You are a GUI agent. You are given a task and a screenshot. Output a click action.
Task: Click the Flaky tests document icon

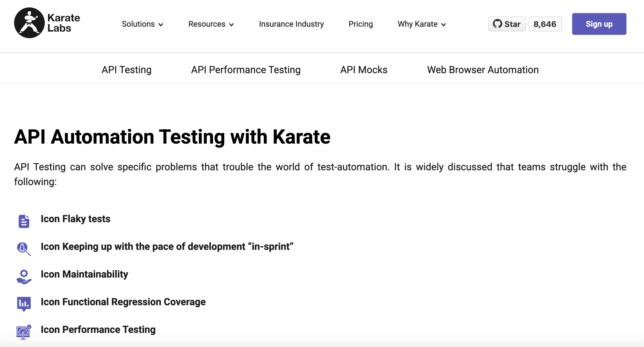tap(24, 221)
